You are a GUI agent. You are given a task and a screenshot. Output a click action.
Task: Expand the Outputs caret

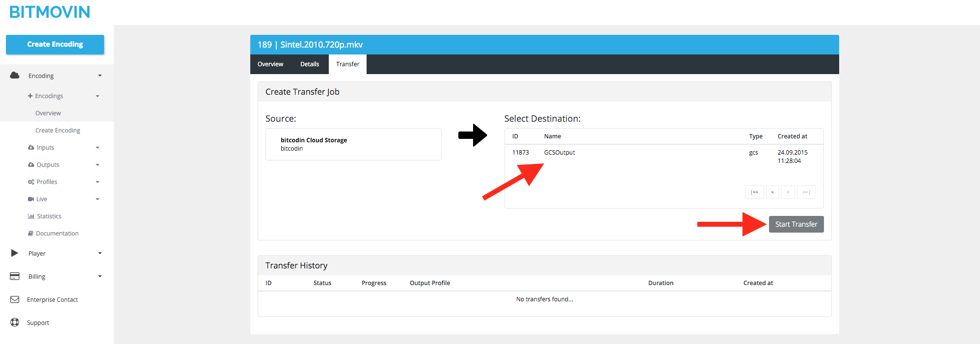(97, 165)
